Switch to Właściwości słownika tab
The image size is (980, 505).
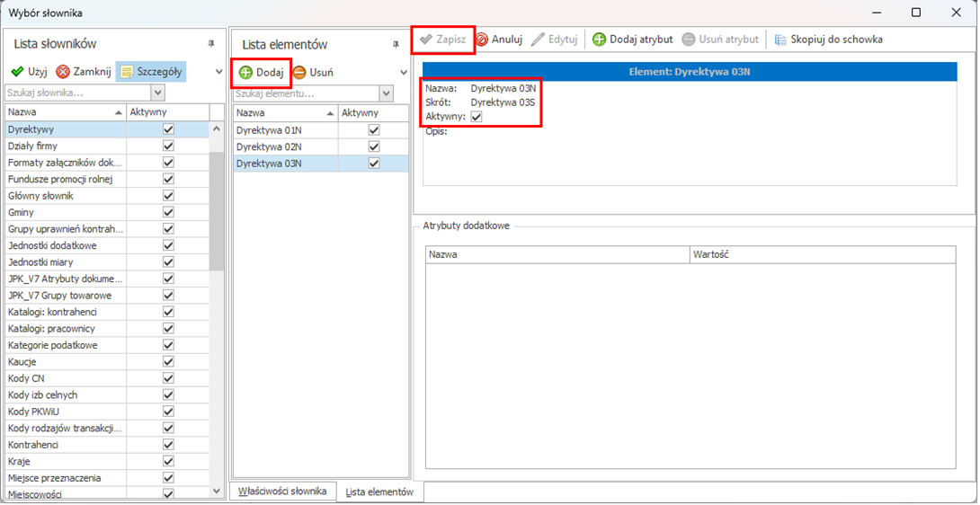pyautogui.click(x=284, y=492)
